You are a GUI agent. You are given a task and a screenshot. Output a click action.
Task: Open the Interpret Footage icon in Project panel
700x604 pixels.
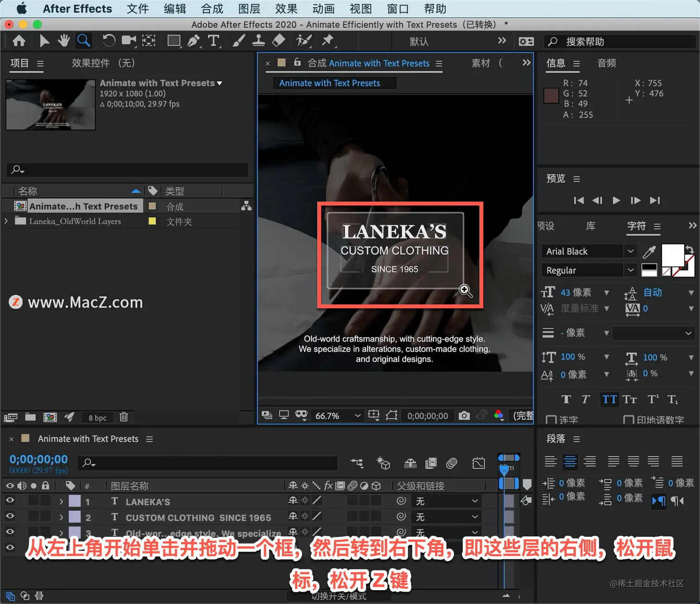click(11, 417)
